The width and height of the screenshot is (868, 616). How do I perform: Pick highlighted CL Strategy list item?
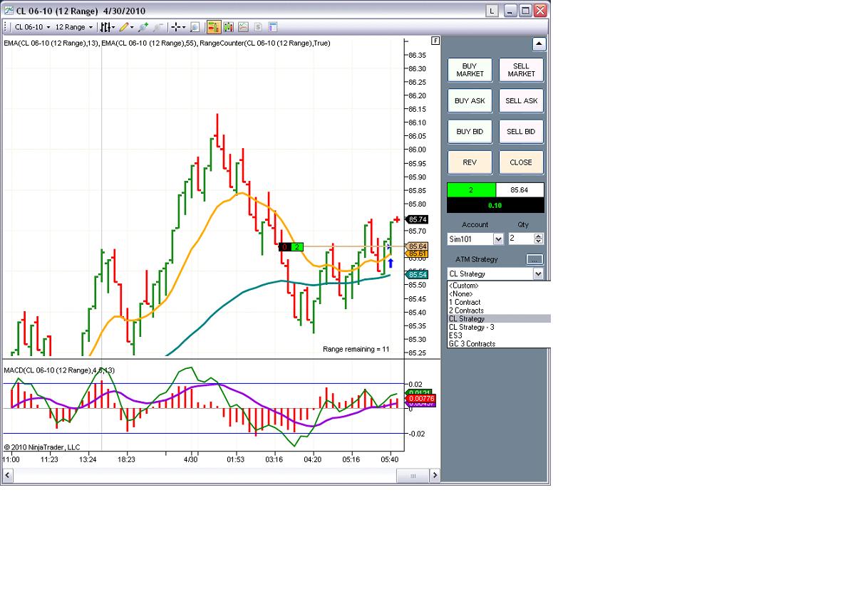pyautogui.click(x=499, y=319)
